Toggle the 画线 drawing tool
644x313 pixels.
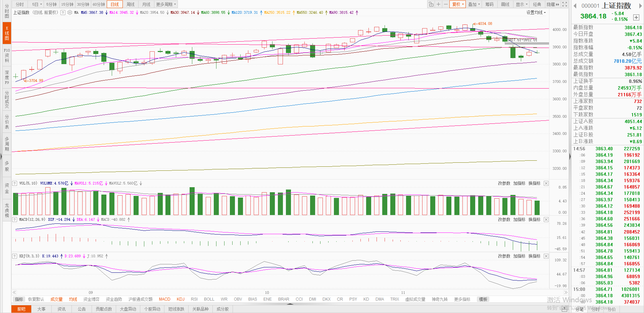[x=505, y=4]
